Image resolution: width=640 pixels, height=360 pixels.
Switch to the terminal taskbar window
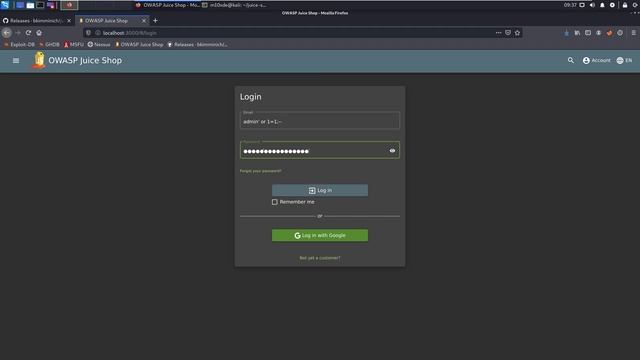click(x=234, y=5)
